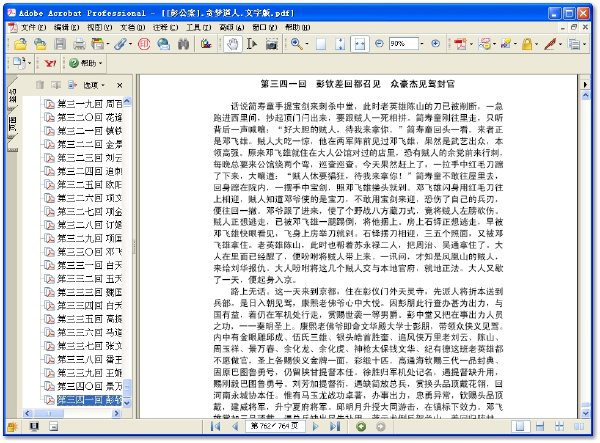Click the red Y! Yahoo icon
The height and width of the screenshot is (443, 600).
tap(50, 64)
